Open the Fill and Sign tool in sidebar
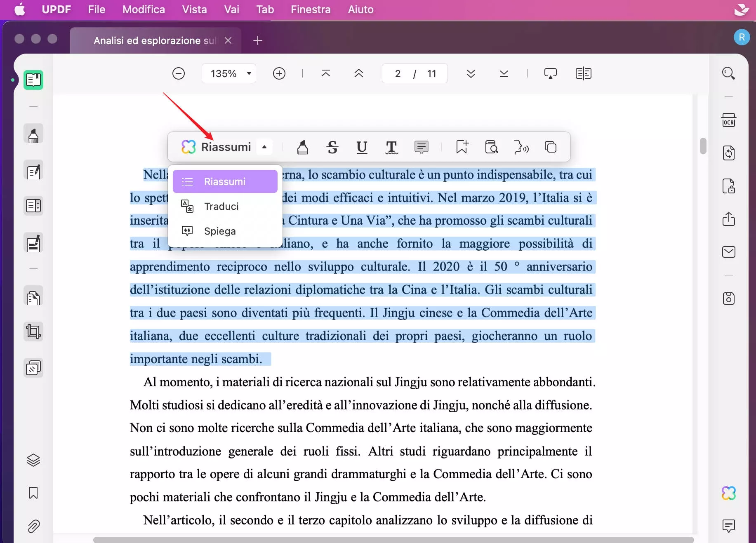Viewport: 756px width, 543px height. point(33,243)
